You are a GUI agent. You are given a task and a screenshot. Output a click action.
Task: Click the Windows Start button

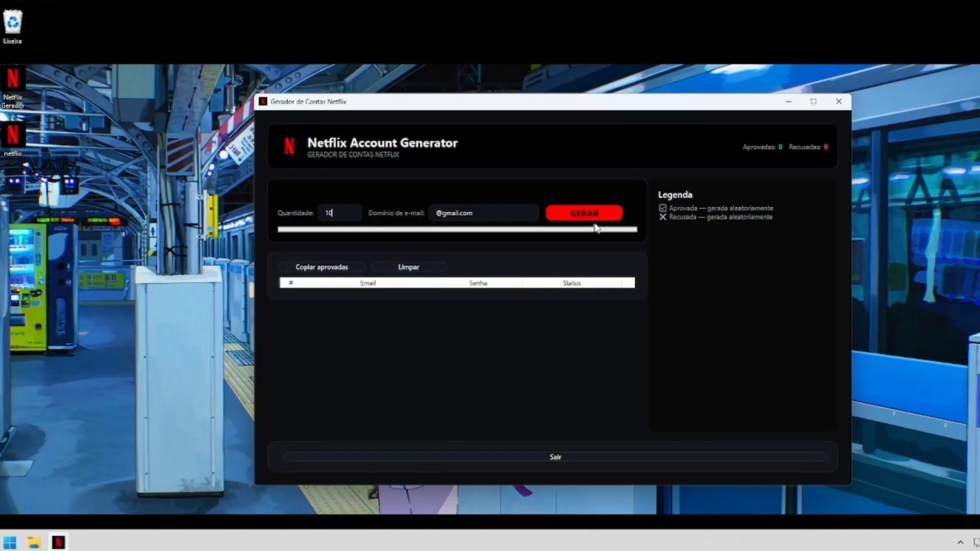pos(10,542)
